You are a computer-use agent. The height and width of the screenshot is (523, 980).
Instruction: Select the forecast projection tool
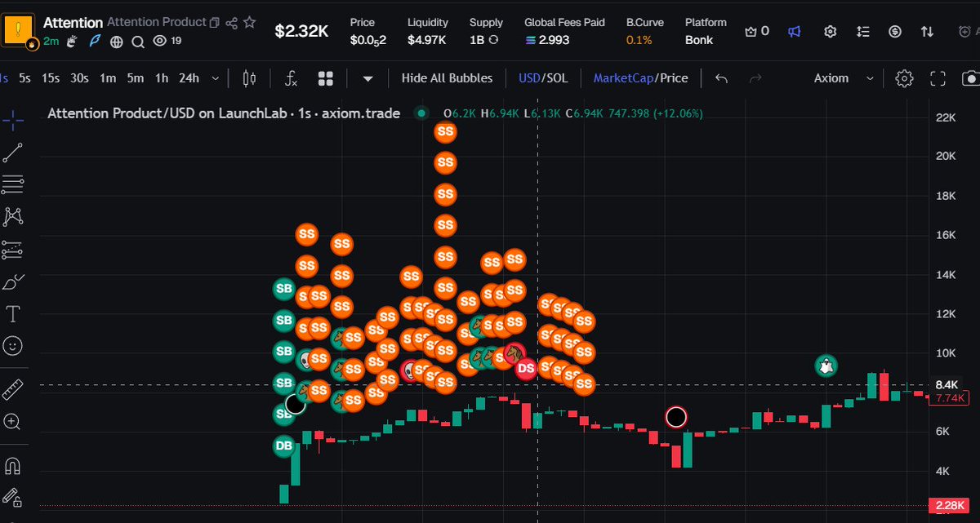[12, 250]
